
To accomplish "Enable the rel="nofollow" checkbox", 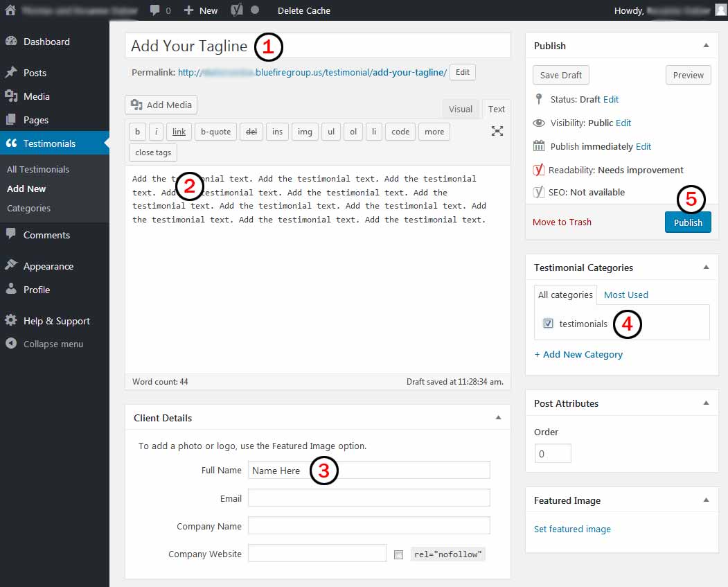I will [398, 554].
